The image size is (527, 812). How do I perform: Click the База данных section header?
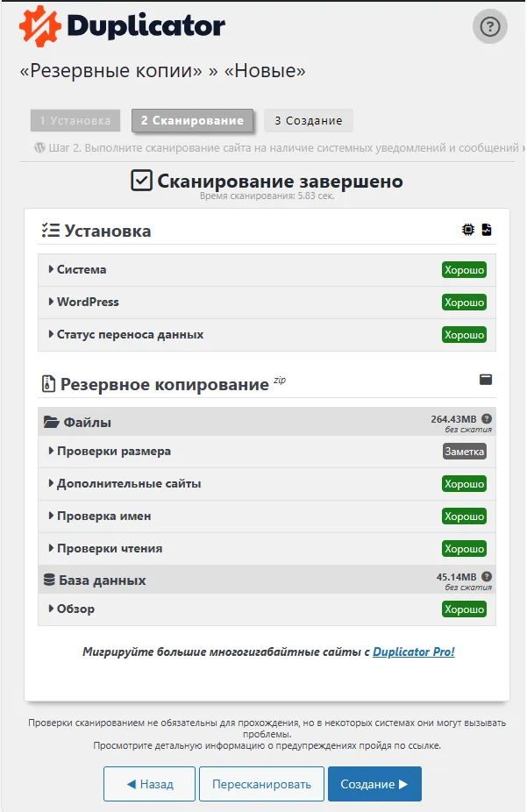pos(267,579)
